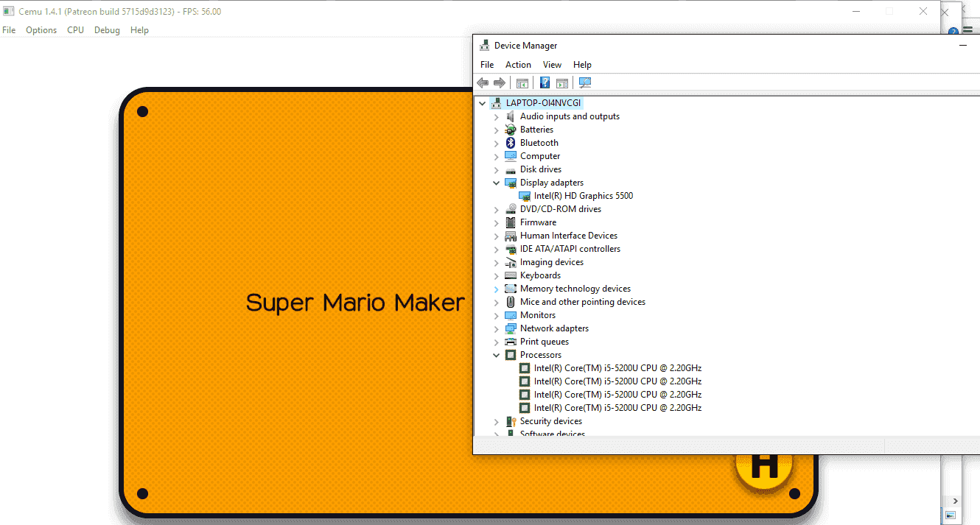Expand the Firmware node
Image resolution: width=980 pixels, height=525 pixels.
pos(497,222)
